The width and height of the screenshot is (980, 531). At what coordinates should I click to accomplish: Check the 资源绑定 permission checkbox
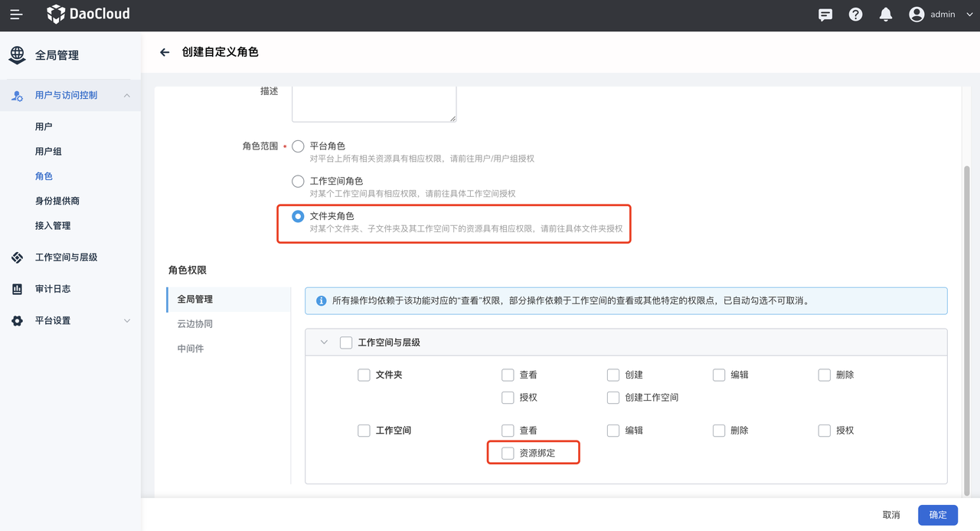pyautogui.click(x=508, y=453)
